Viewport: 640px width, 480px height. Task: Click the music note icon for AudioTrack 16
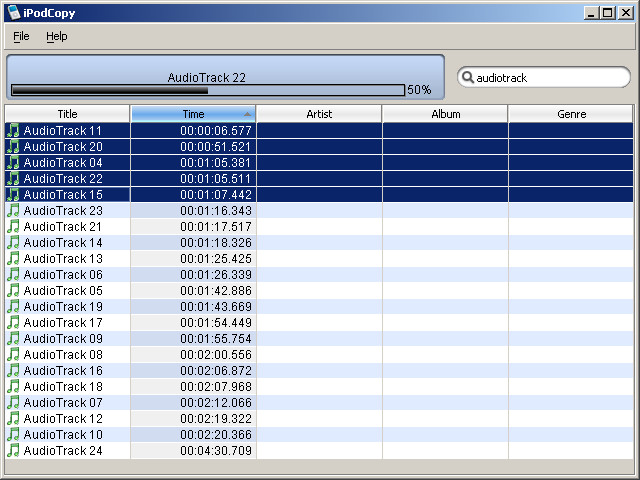(13, 370)
